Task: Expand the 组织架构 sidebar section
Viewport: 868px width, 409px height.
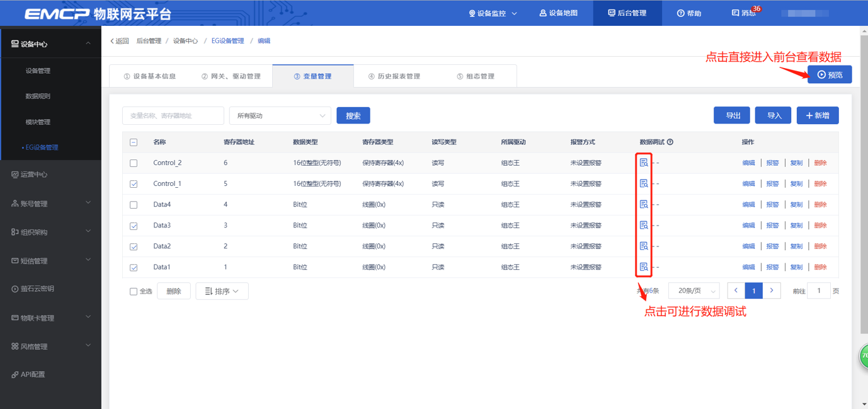Action: (x=88, y=231)
